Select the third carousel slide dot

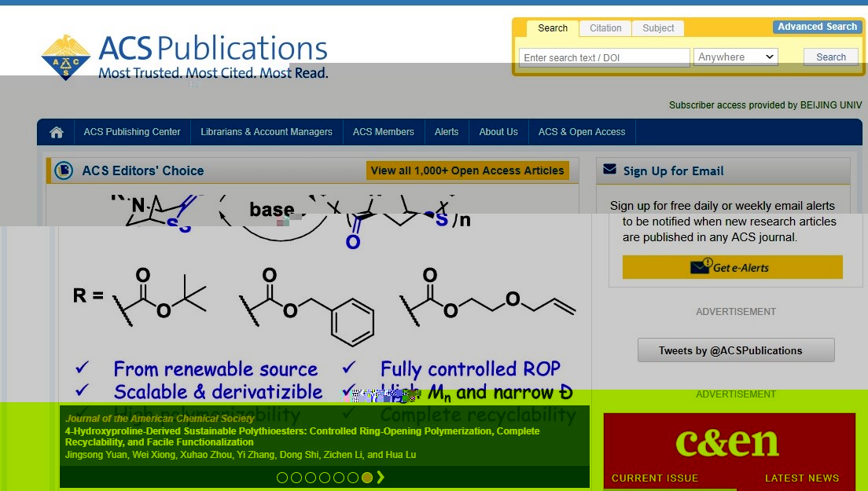point(311,478)
